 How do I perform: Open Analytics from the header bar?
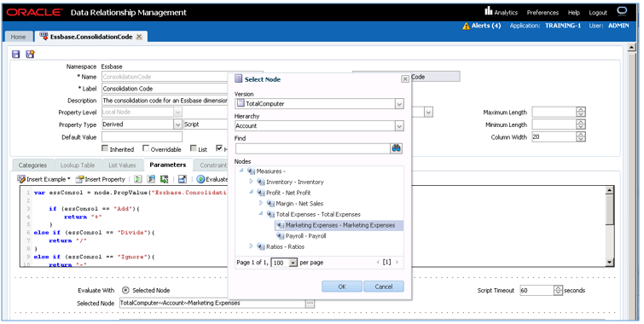501,12
